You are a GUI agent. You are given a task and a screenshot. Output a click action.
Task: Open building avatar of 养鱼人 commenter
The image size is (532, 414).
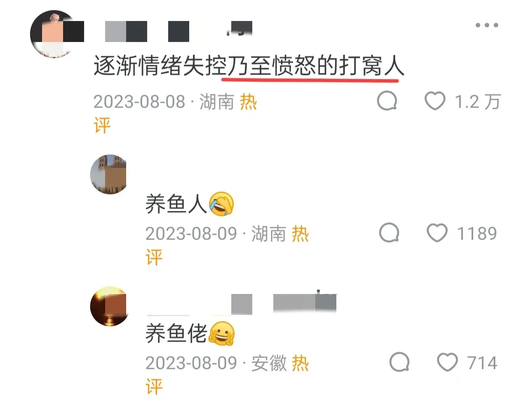109,174
